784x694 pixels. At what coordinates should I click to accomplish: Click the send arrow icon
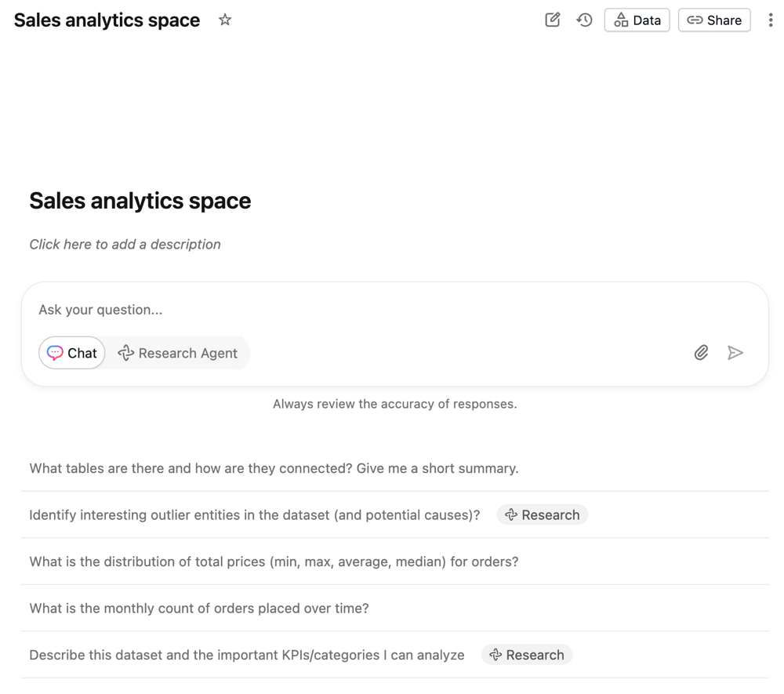click(735, 353)
